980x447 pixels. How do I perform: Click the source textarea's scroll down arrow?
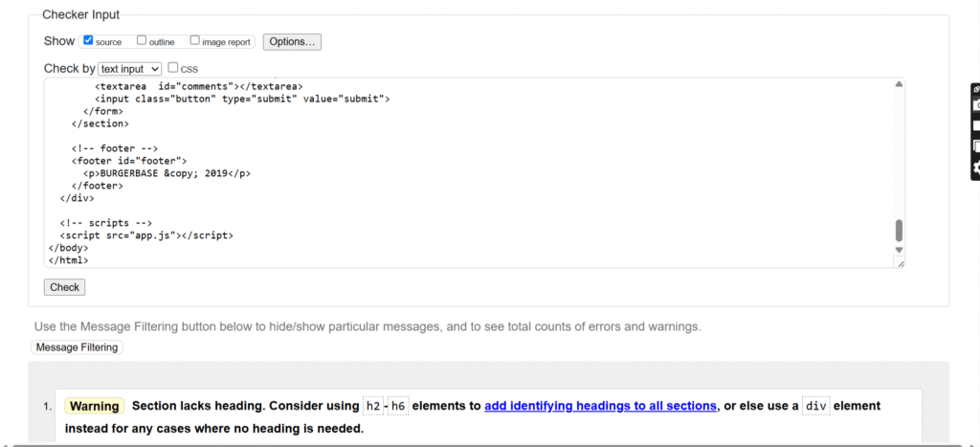[899, 250]
